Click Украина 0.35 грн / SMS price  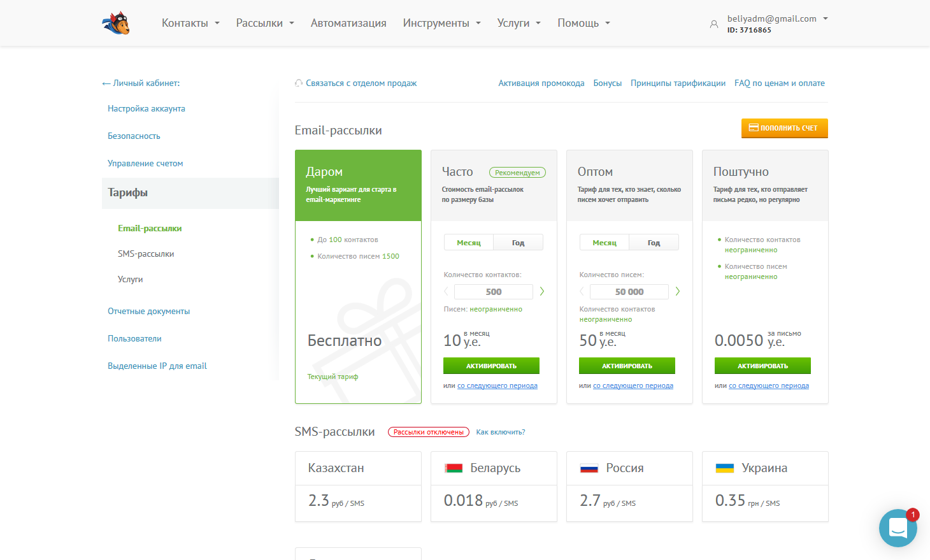(748, 501)
